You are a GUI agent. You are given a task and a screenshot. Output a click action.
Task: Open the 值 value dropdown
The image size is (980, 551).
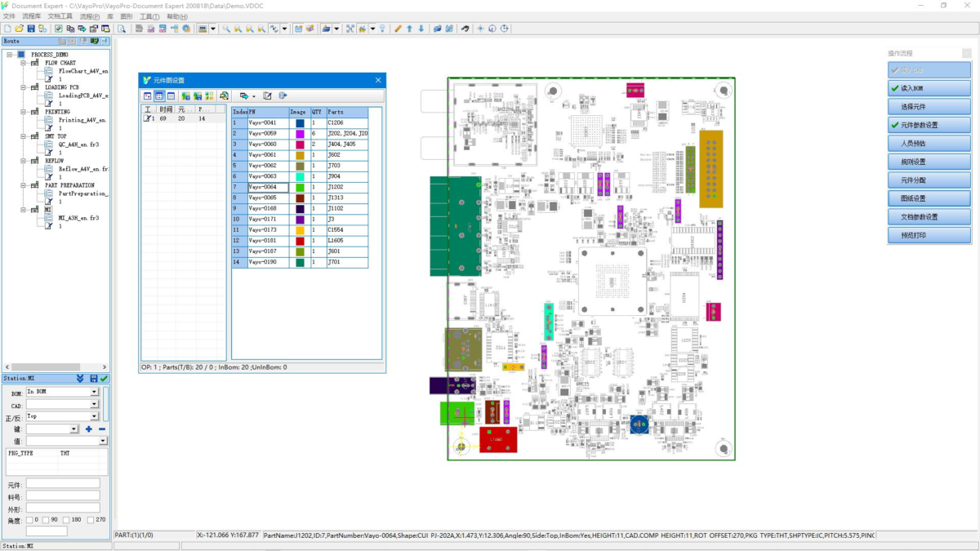point(103,441)
